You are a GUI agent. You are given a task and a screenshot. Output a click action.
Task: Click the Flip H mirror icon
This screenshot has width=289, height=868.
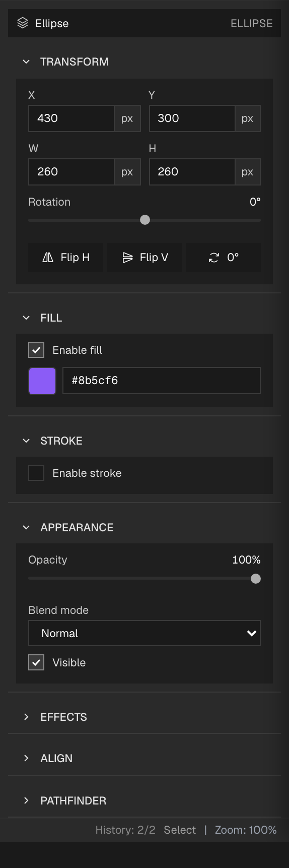[x=48, y=258]
